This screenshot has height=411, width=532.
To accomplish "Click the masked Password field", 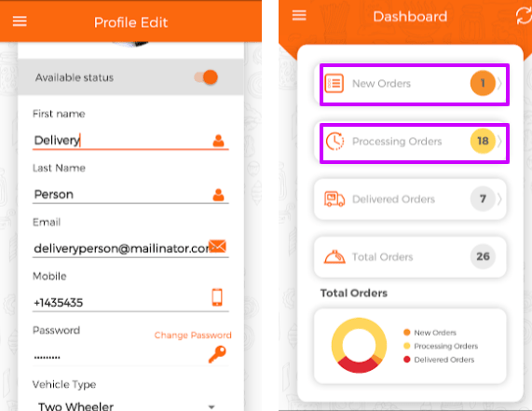I will pyautogui.click(x=130, y=357).
